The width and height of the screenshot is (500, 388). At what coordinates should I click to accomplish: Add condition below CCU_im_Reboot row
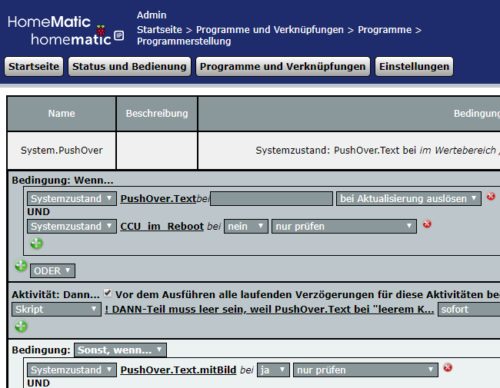36,243
